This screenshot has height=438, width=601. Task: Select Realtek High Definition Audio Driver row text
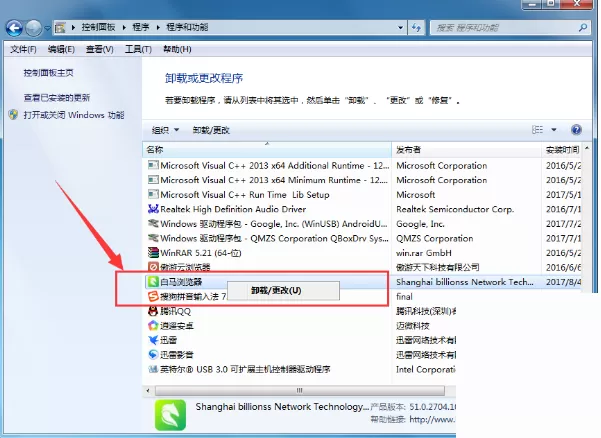pos(233,209)
